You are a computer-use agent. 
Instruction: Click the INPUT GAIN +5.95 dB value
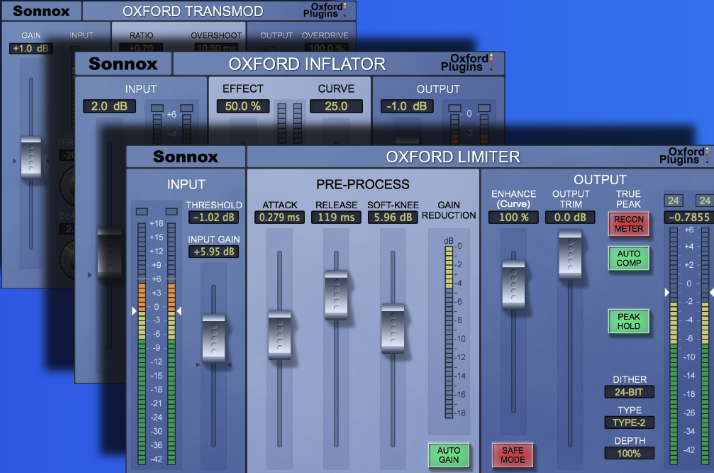tap(214, 251)
